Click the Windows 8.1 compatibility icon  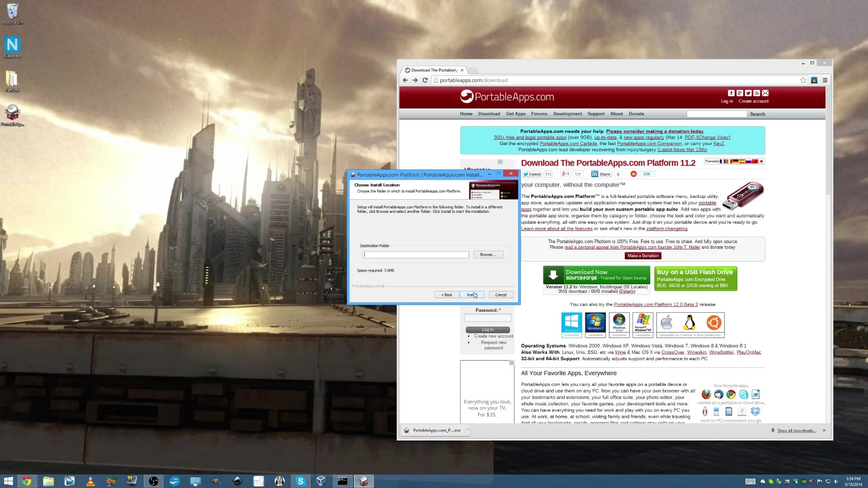tap(571, 325)
